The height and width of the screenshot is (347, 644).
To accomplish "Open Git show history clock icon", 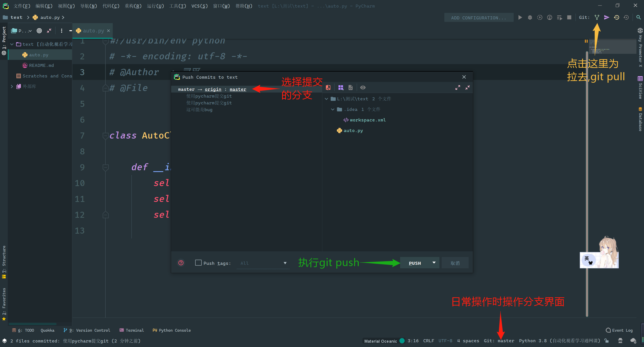I will click(x=616, y=17).
